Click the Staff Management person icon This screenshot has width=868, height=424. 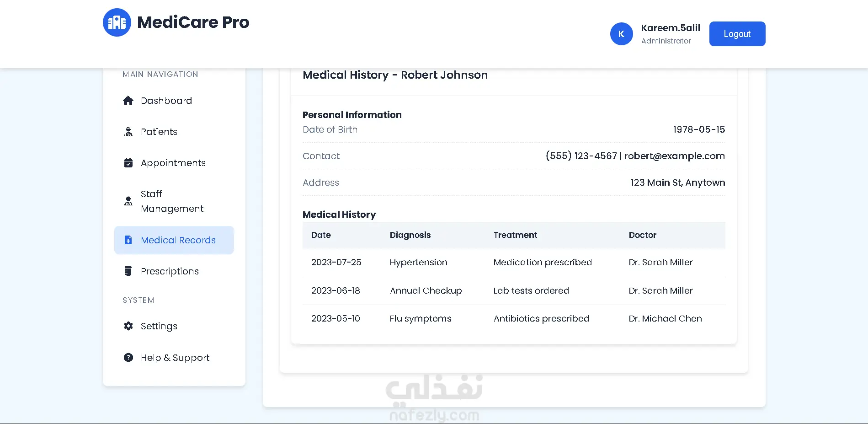click(128, 201)
